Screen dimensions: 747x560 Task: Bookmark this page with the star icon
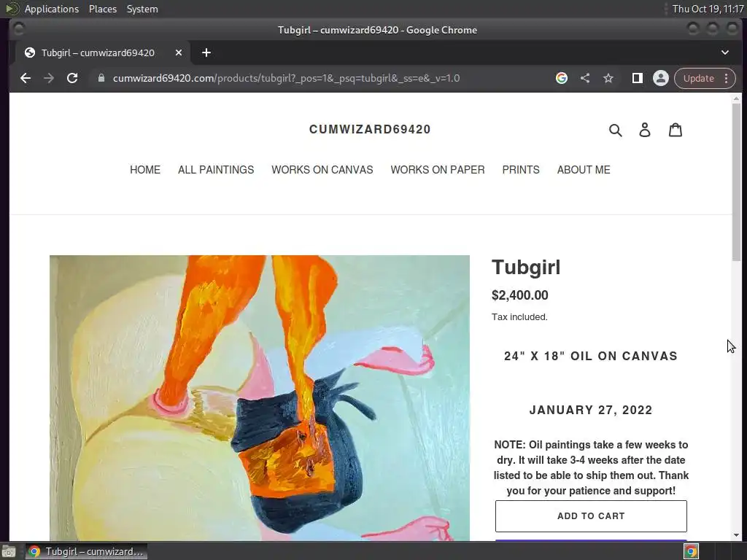pos(608,78)
